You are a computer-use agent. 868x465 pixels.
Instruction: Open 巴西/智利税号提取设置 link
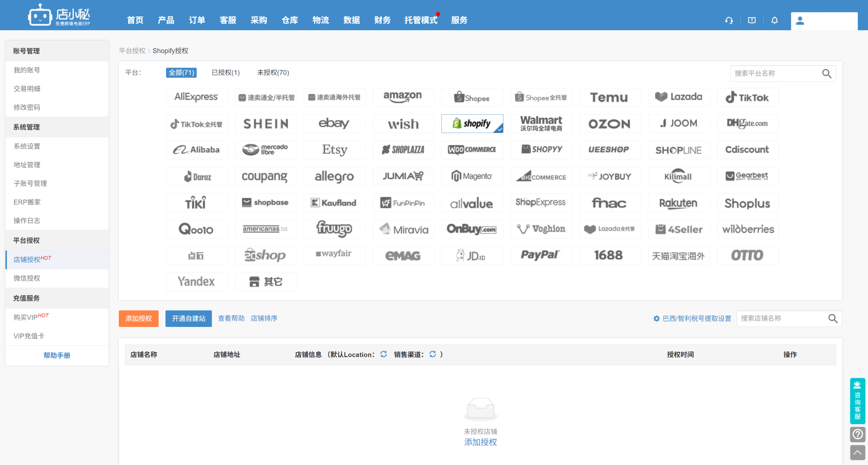(696, 318)
